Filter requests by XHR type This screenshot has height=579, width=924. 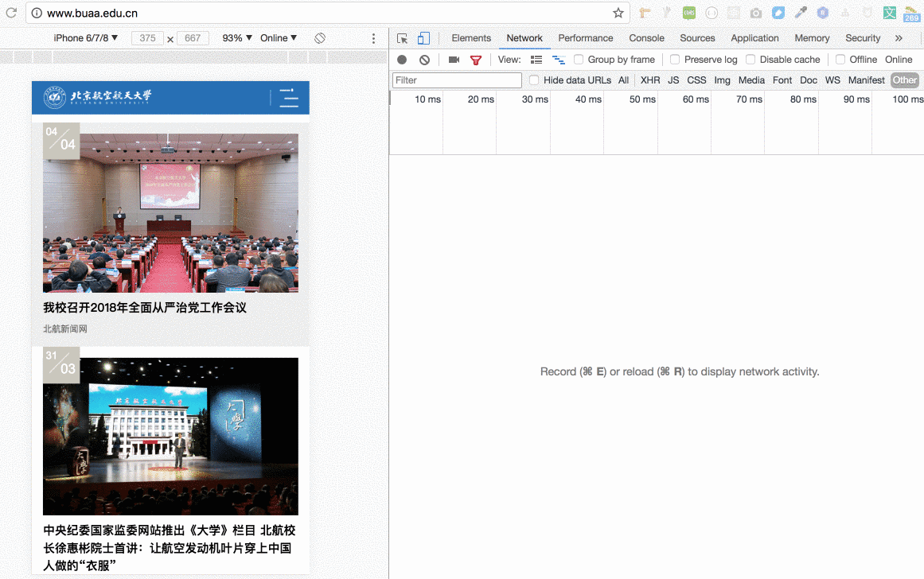[650, 80]
